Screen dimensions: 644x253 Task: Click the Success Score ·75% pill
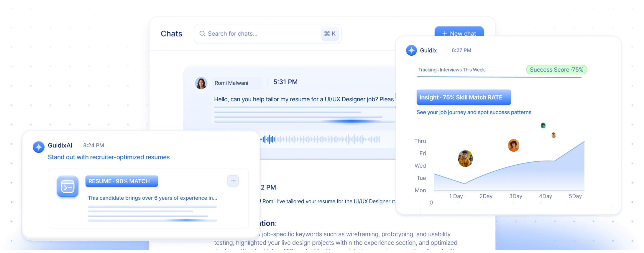(x=557, y=70)
